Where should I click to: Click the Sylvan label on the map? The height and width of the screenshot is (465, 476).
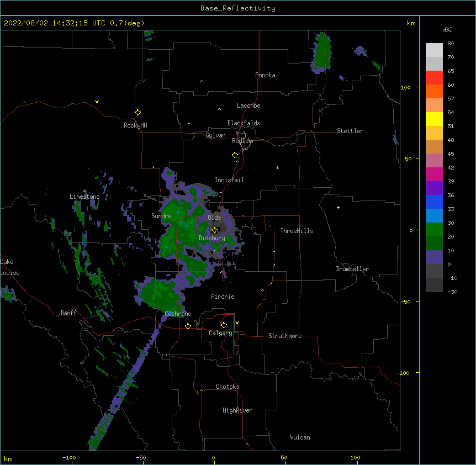point(215,135)
